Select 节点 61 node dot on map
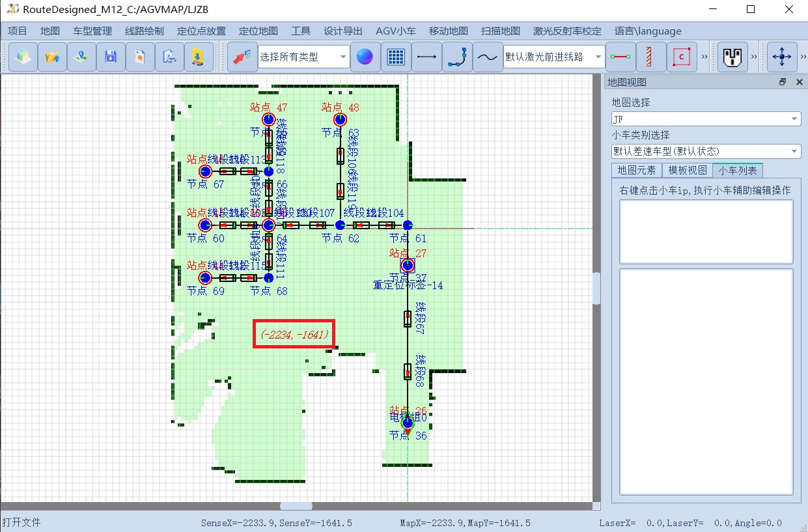 (x=408, y=225)
